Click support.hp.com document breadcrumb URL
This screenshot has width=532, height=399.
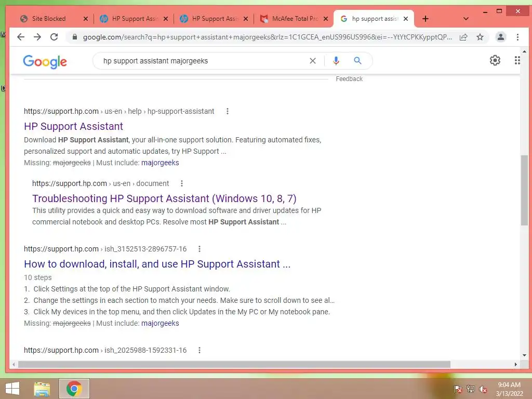click(x=100, y=183)
